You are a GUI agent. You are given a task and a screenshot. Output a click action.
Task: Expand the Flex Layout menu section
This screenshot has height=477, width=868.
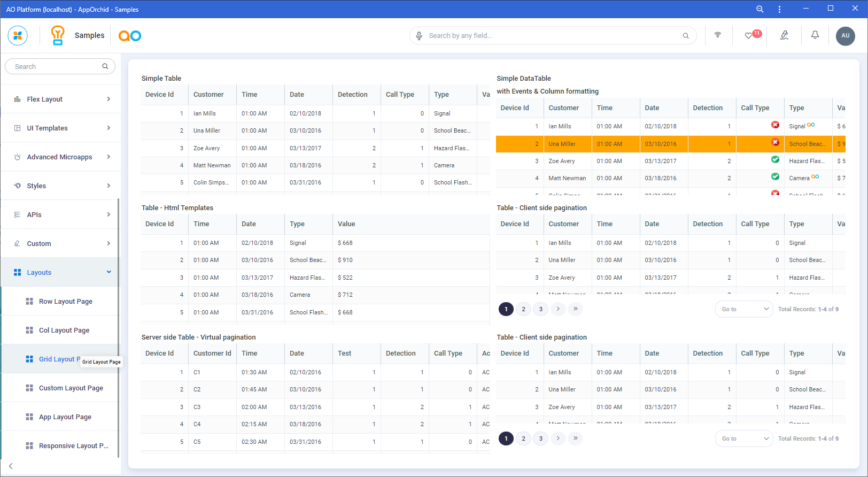pos(61,99)
